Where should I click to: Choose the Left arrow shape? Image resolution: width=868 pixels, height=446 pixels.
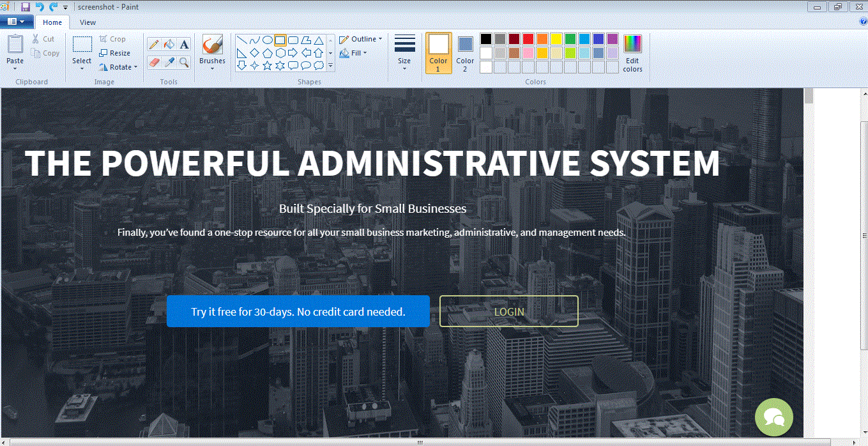tap(306, 52)
